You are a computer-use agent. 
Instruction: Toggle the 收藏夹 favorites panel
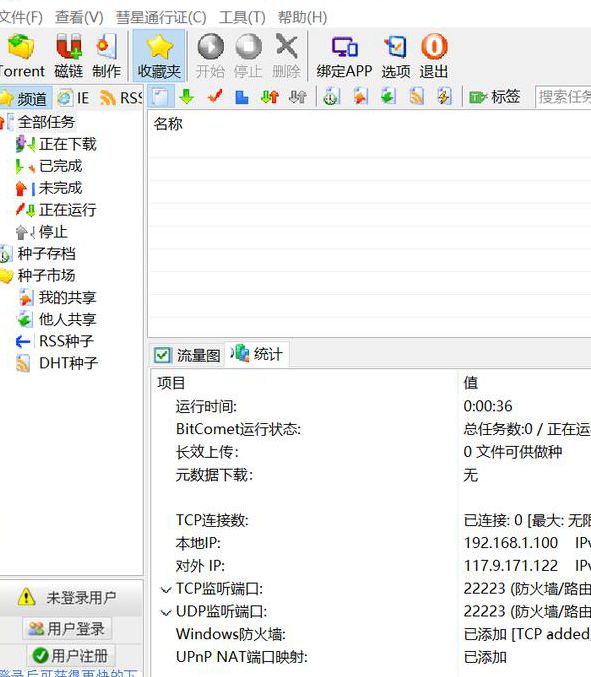point(159,56)
